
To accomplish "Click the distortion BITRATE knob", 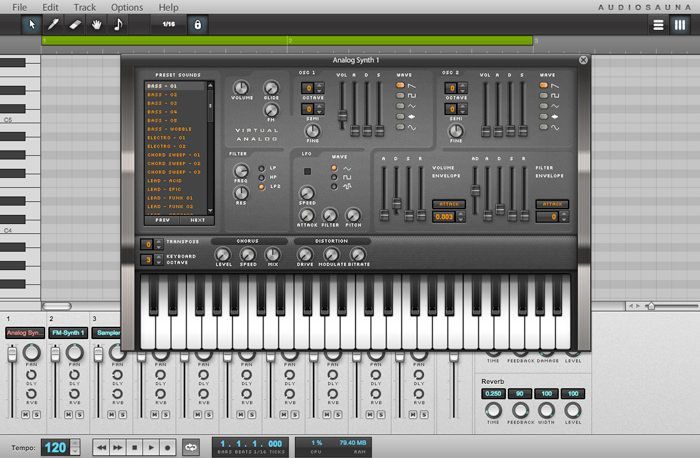I will (357, 254).
